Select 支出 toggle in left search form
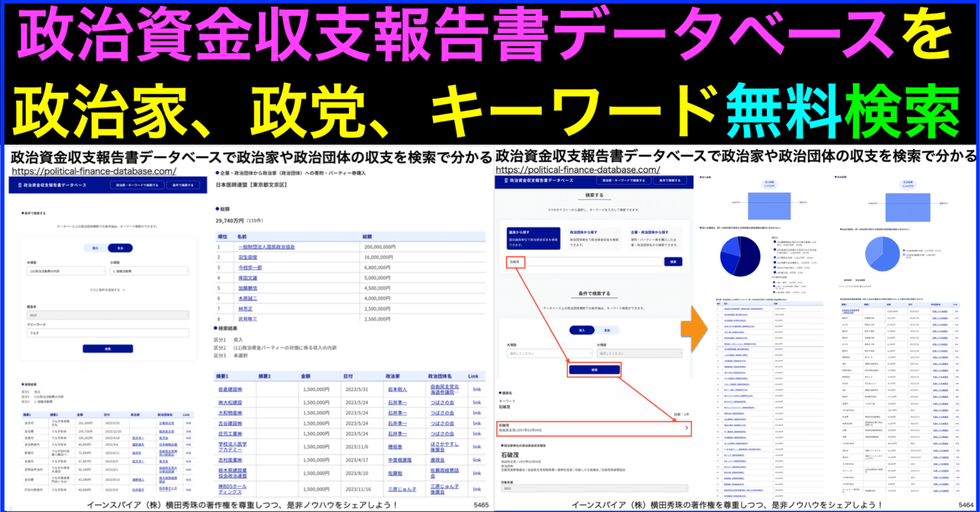 [120, 248]
